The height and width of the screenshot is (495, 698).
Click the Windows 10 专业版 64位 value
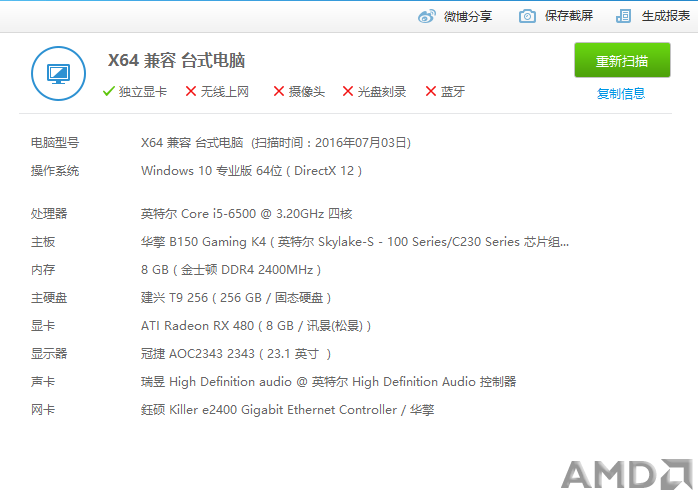click(252, 171)
